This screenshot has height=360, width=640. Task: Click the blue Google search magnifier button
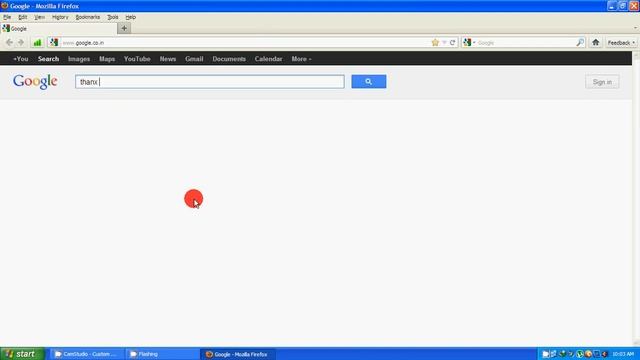[369, 82]
